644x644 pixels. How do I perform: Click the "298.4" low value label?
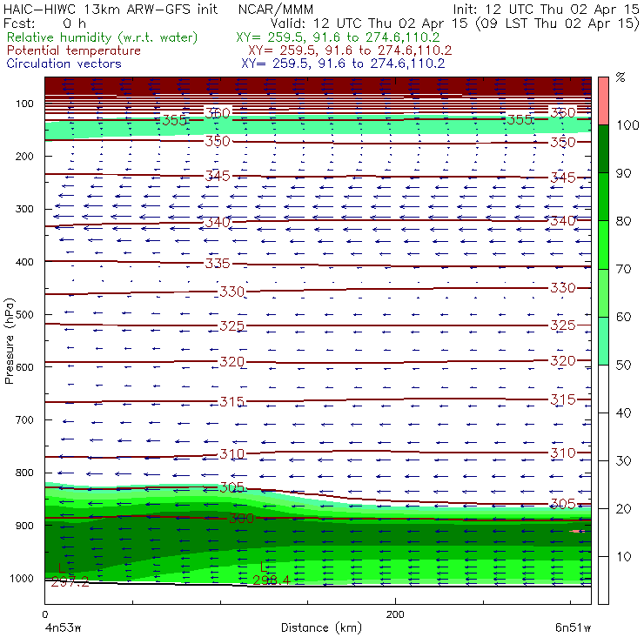272,580
